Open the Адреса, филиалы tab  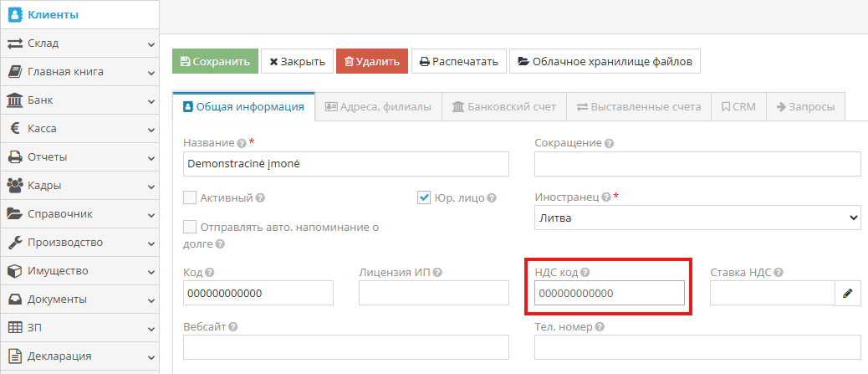[x=378, y=107]
